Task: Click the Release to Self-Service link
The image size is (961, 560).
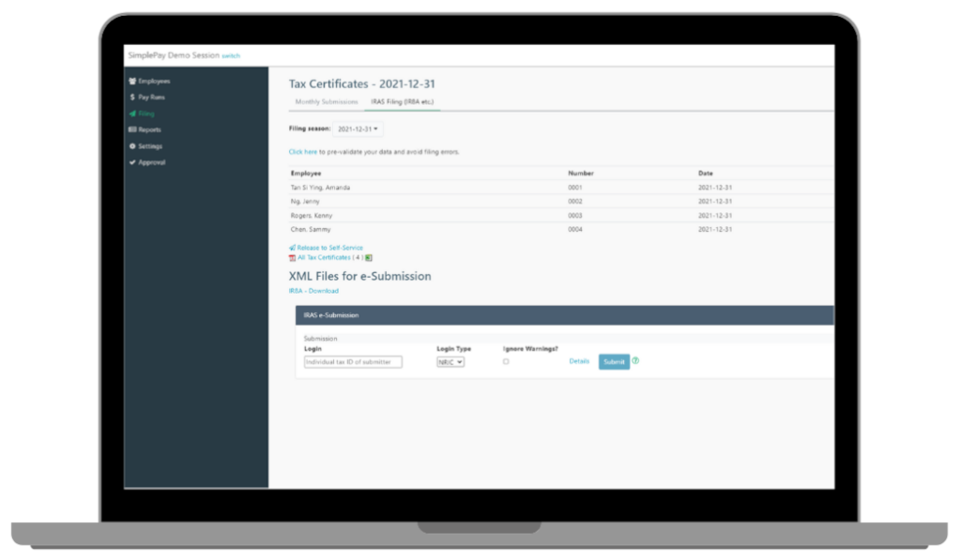Action: click(x=329, y=248)
